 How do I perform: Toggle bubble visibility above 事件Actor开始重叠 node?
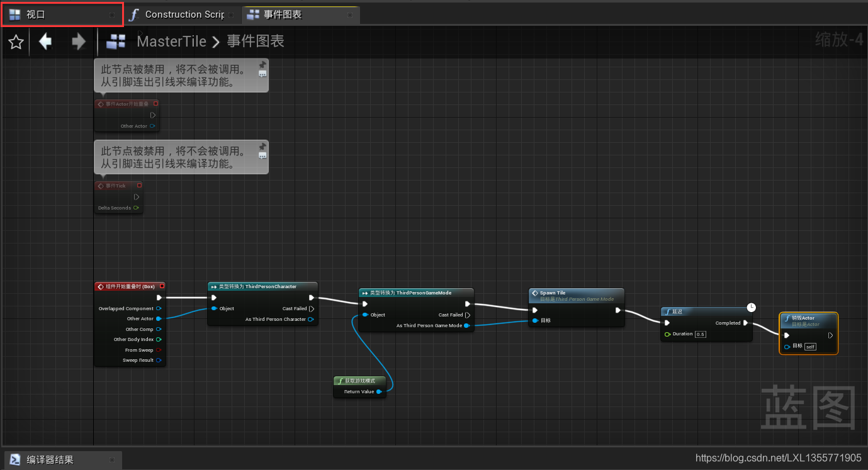[262, 74]
